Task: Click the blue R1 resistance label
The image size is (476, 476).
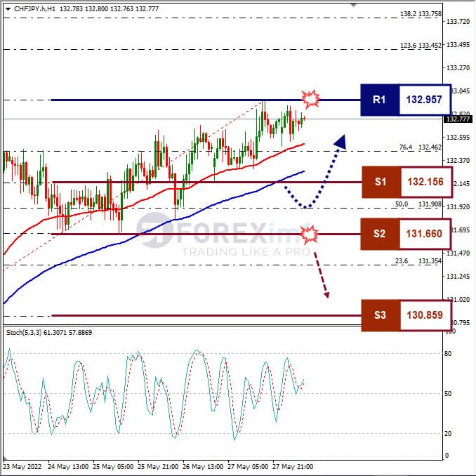Action: [379, 100]
